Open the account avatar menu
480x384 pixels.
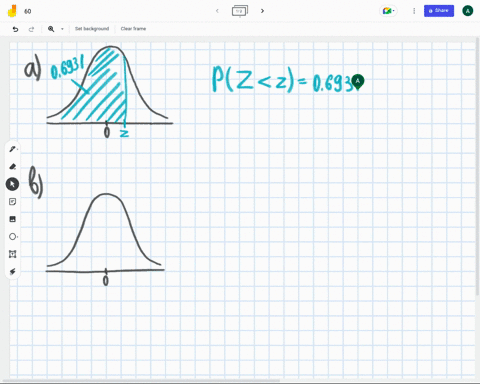tap(468, 11)
